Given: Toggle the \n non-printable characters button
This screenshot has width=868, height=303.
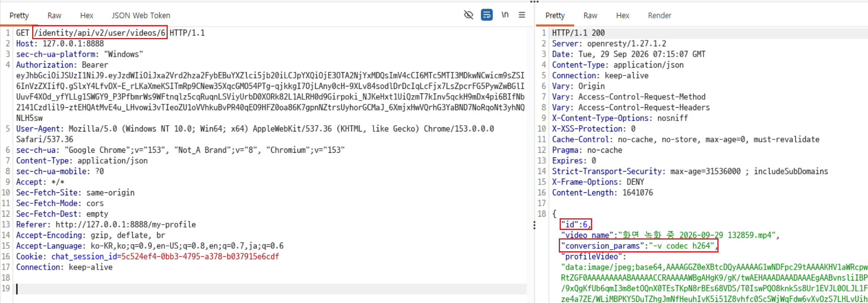Looking at the screenshot, I should (x=505, y=15).
